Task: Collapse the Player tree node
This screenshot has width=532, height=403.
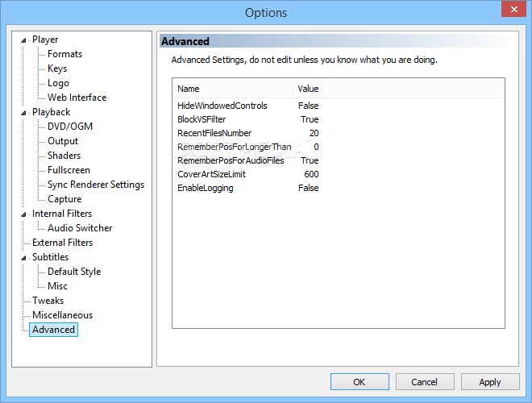Action: click(x=23, y=40)
